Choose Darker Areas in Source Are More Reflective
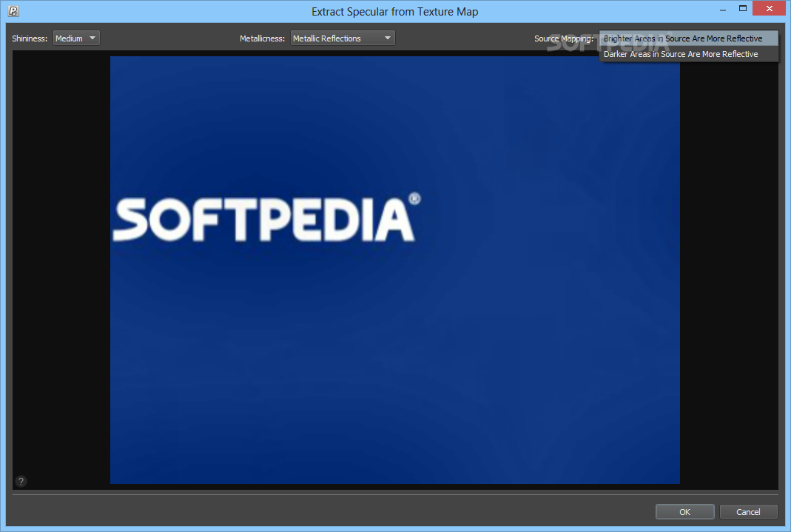Viewport: 791px width, 532px height. (x=689, y=54)
